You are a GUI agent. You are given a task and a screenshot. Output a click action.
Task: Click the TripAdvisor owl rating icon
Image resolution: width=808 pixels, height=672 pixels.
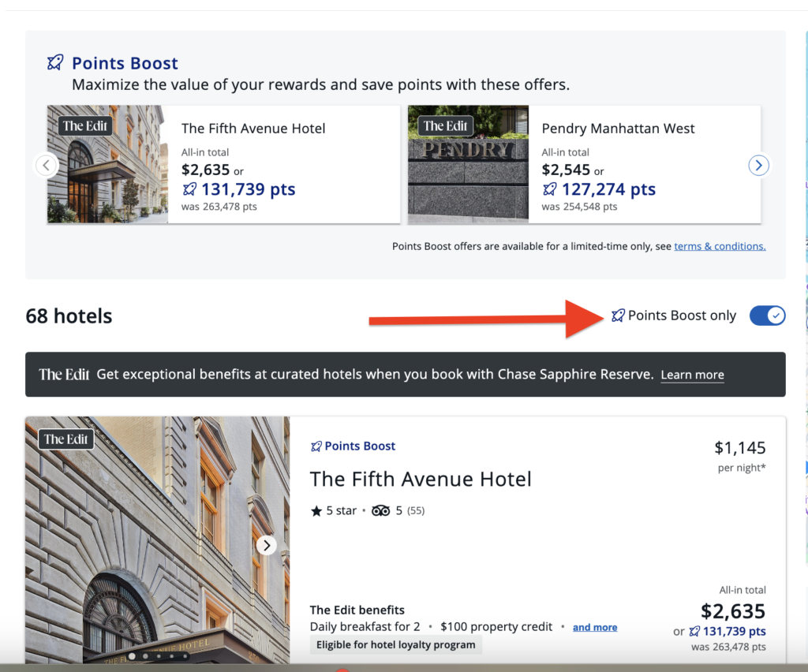pos(380,510)
